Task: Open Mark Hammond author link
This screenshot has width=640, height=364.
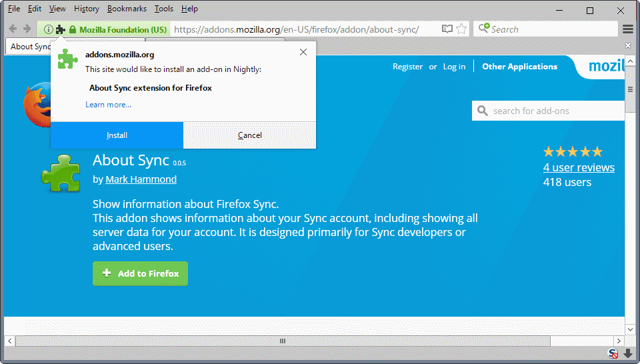Action: pyautogui.click(x=141, y=179)
